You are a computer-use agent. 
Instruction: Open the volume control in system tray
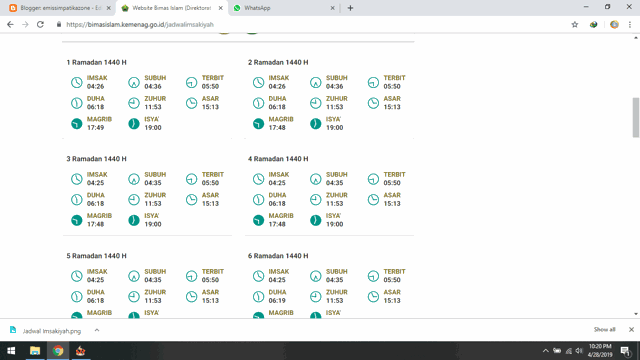[x=579, y=351]
